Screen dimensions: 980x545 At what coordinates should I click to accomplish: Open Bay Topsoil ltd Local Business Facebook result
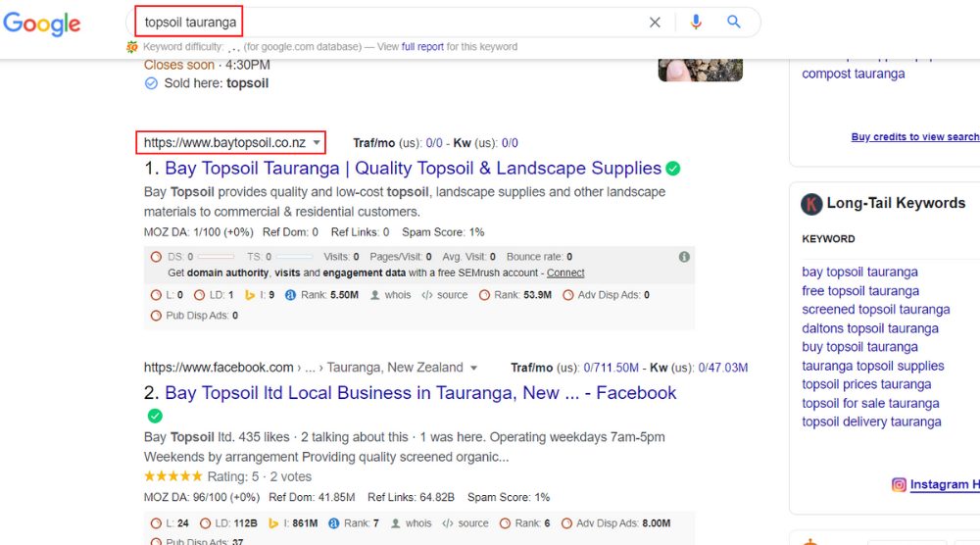click(x=420, y=393)
